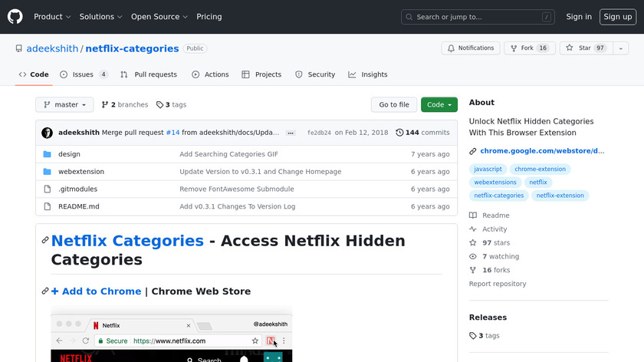Viewport: 644px width, 362px height.
Task: Open the adeekshith owner profile link
Action: point(52,48)
